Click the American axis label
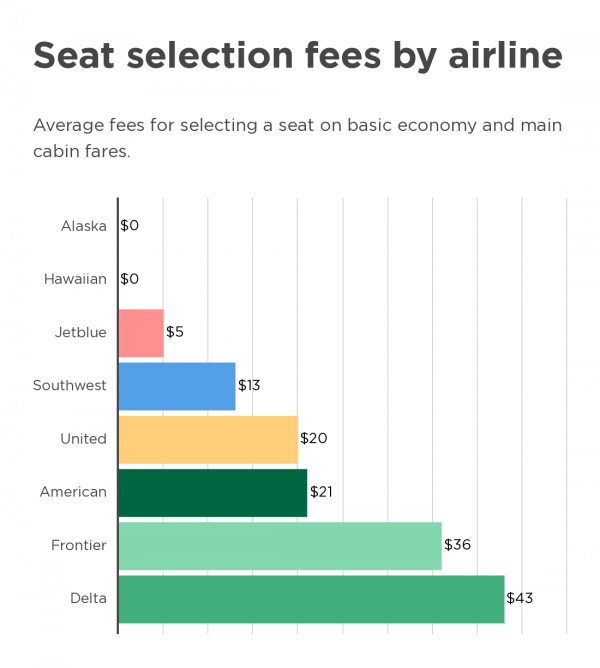Screen dimensions: 600x668 pyautogui.click(x=73, y=492)
